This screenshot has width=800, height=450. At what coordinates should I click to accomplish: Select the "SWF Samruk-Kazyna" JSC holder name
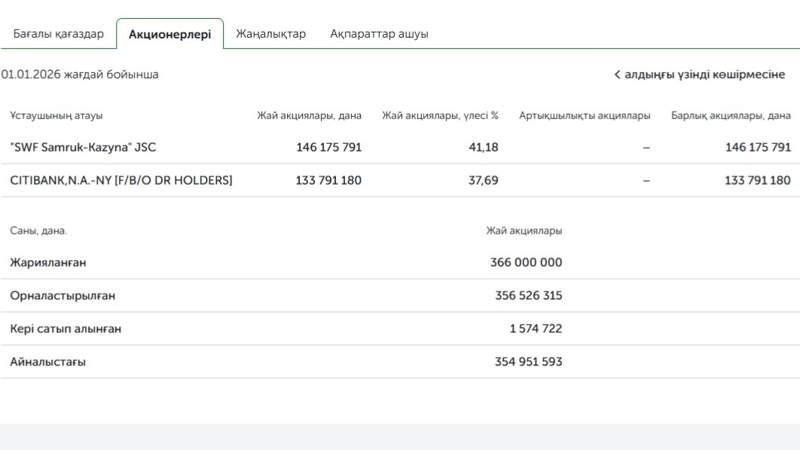pos(83,148)
